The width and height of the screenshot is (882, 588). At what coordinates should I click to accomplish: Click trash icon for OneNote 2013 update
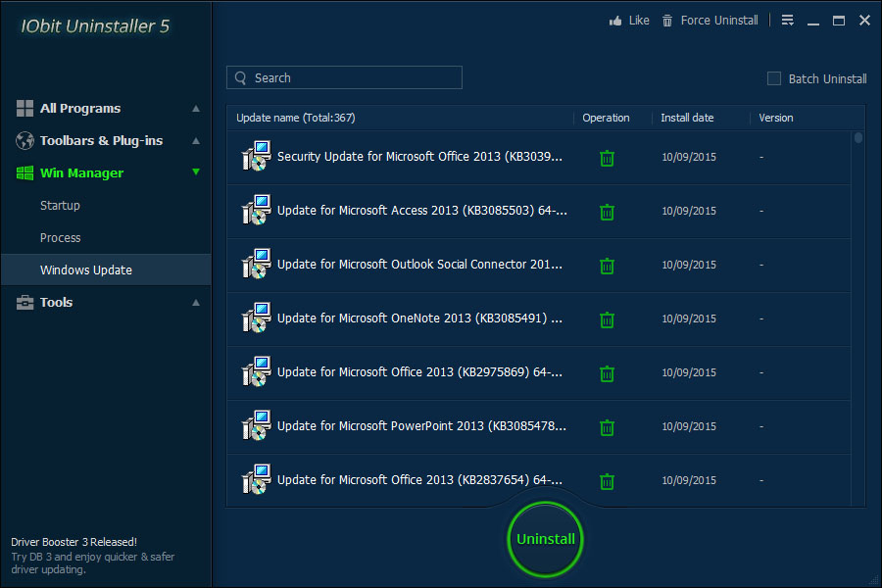[607, 319]
